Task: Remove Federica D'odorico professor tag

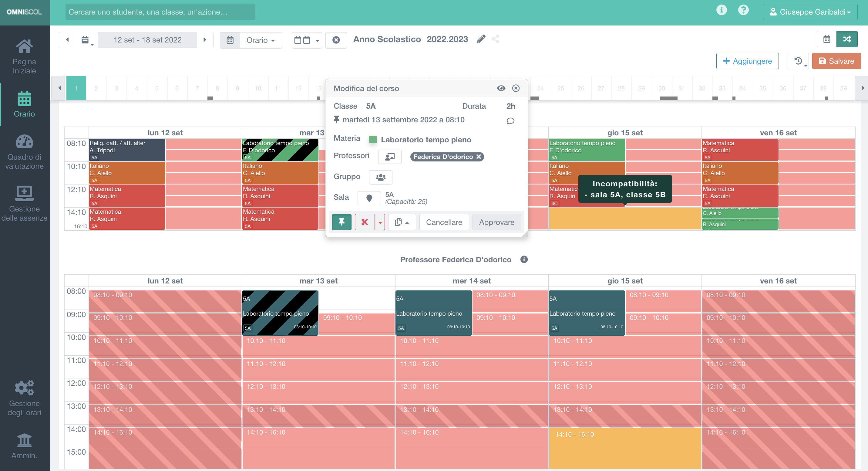Action: pos(479,157)
